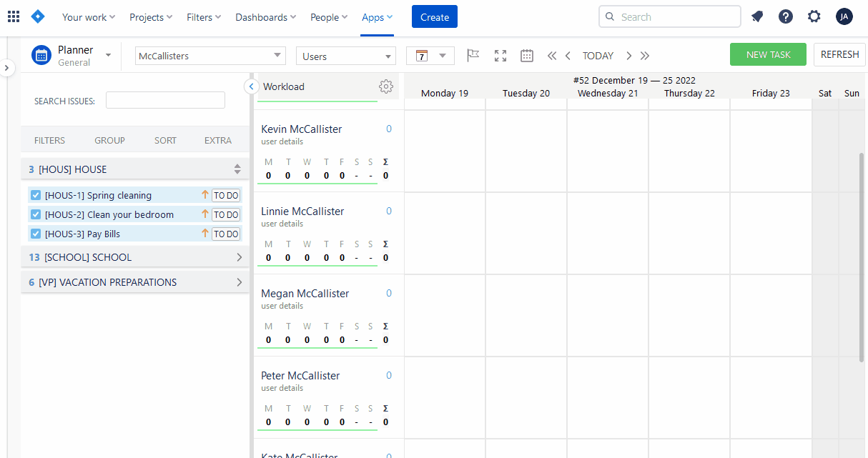Viewport: 868px width, 458px height.
Task: Jump forward with double right arrows
Action: tap(645, 56)
